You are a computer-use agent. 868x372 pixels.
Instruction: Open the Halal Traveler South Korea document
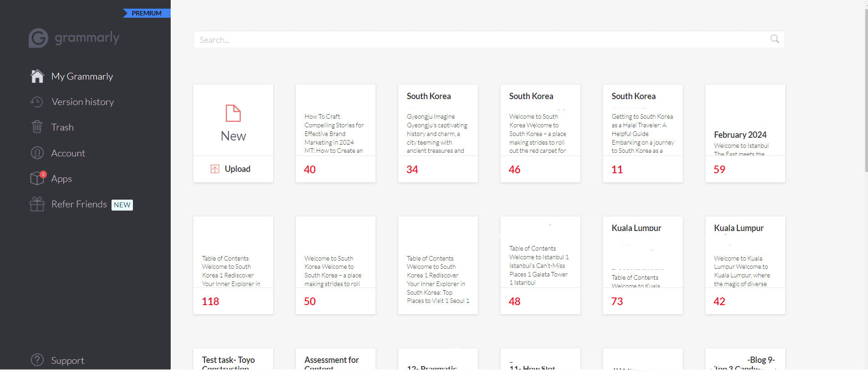click(x=642, y=134)
